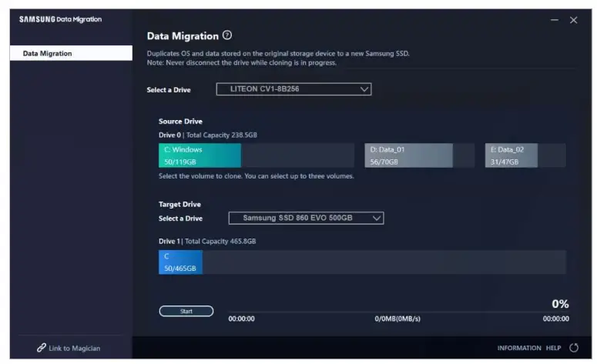This screenshot has width=597, height=364.
Task: Select the Data Migration sidebar tab
Action: [71, 53]
